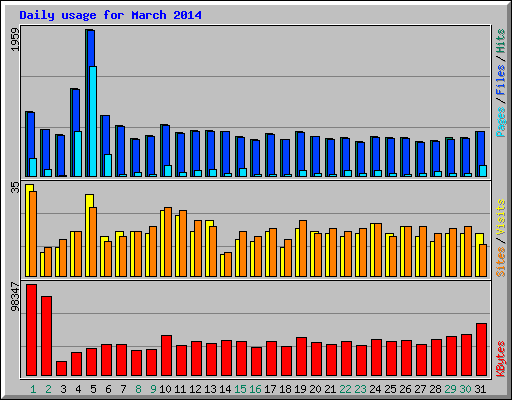Click day 13 on the x-axis
512x400 pixels.
click(210, 389)
